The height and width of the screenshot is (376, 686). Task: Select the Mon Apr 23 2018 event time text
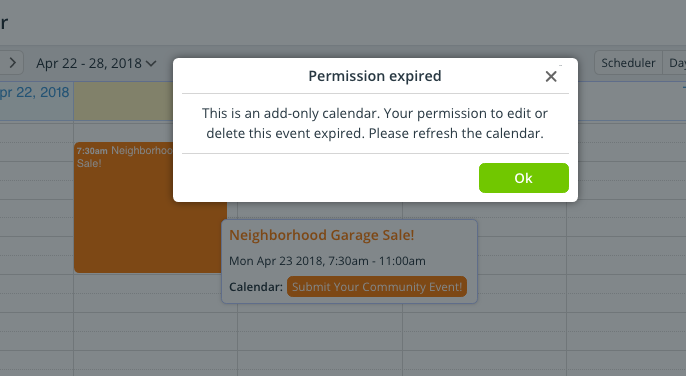[327, 261]
